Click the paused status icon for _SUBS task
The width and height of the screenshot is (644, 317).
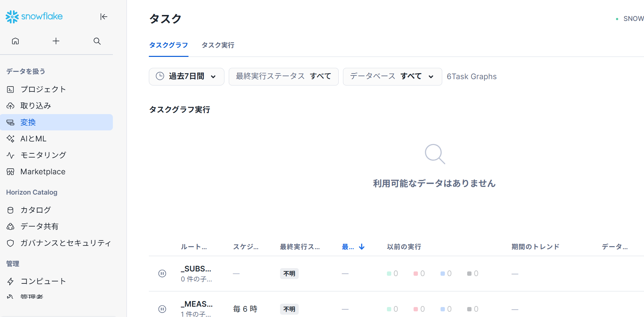(x=162, y=273)
